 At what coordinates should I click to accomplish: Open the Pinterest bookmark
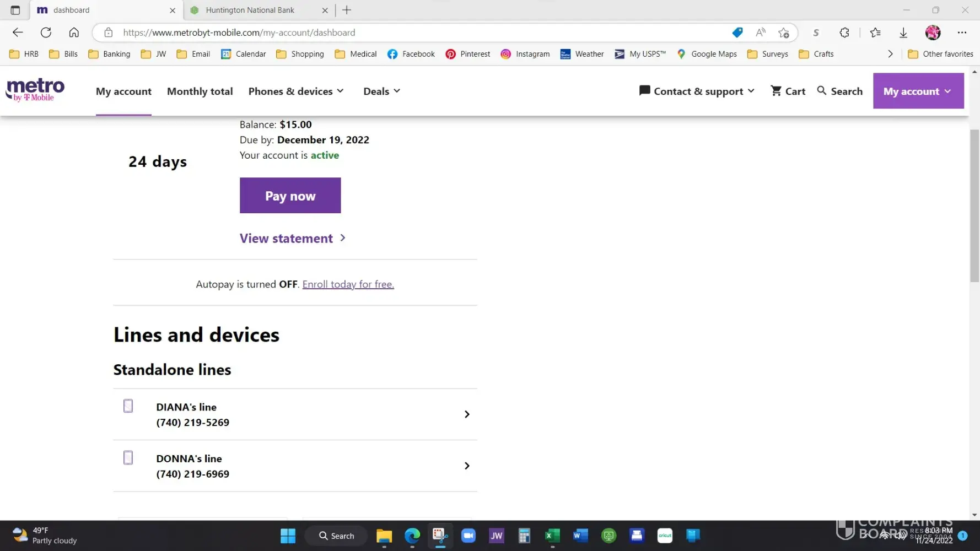click(x=468, y=54)
